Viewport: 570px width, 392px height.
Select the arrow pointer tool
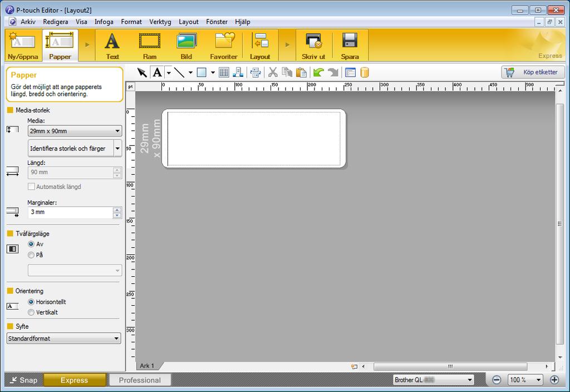(142, 72)
